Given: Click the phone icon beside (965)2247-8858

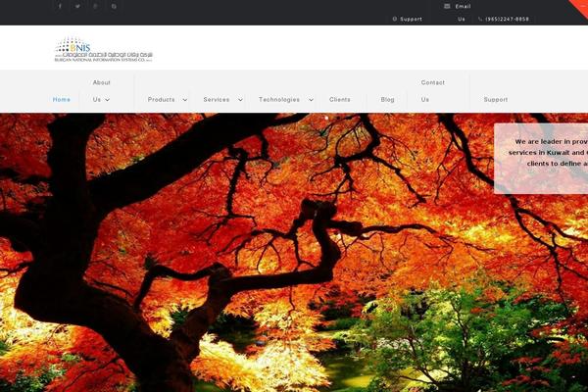Looking at the screenshot, I should pos(480,19).
